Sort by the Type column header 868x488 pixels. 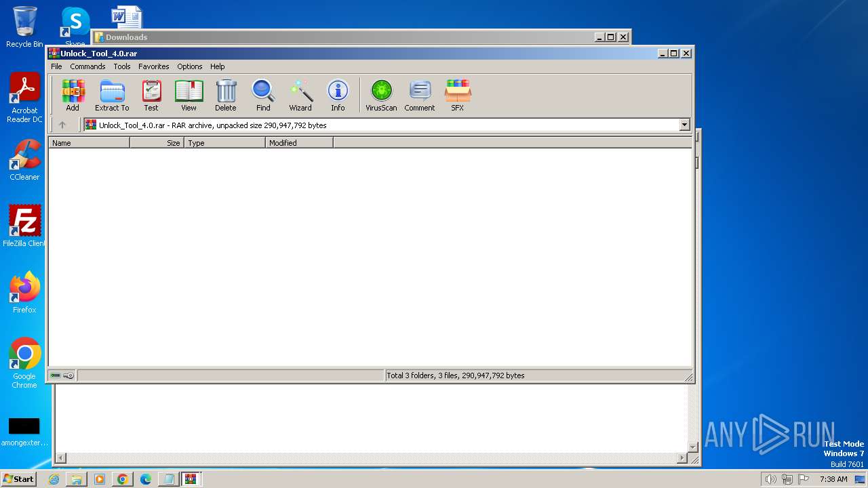tap(224, 143)
